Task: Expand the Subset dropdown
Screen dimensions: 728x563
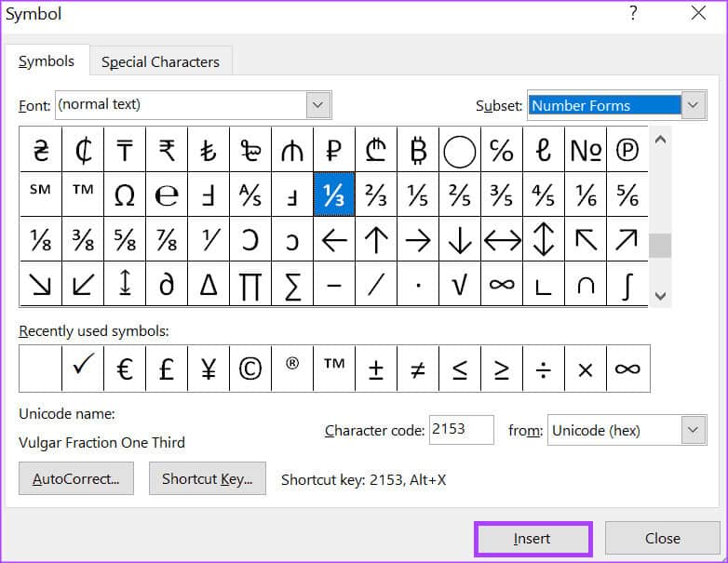Action: click(x=693, y=105)
